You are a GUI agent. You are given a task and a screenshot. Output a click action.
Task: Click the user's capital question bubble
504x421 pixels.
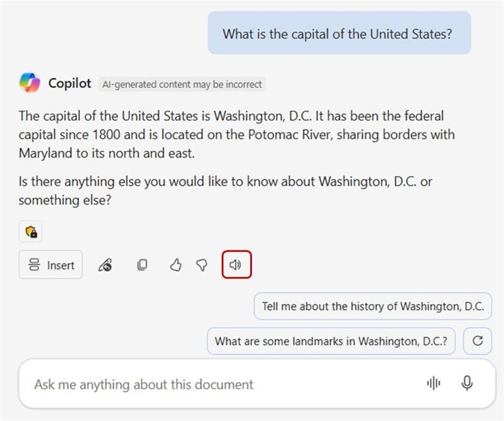click(x=339, y=34)
